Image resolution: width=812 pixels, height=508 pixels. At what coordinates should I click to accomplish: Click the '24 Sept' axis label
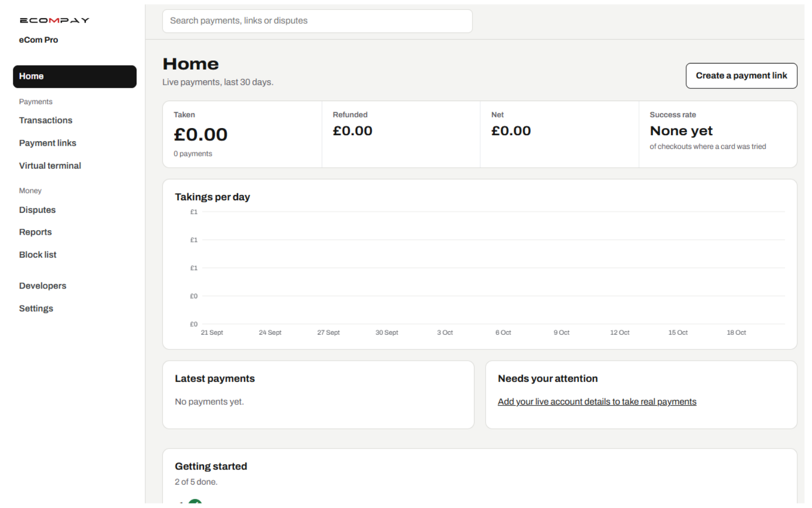(x=270, y=333)
